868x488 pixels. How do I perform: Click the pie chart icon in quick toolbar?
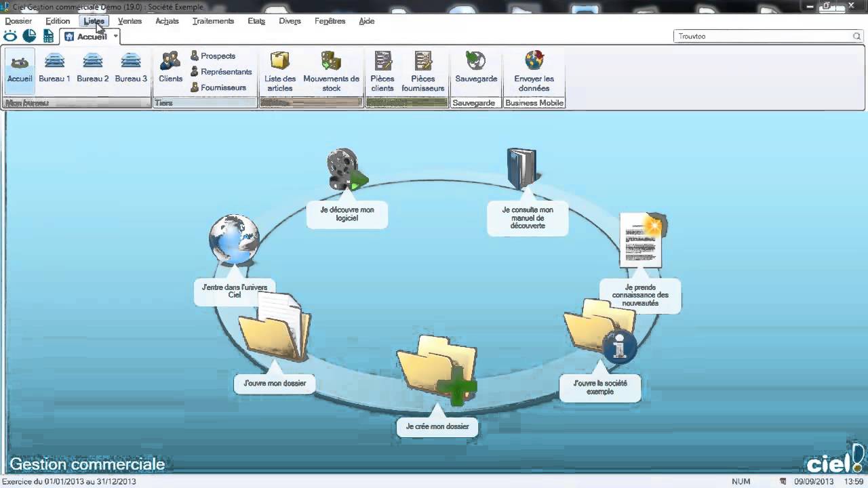(29, 36)
